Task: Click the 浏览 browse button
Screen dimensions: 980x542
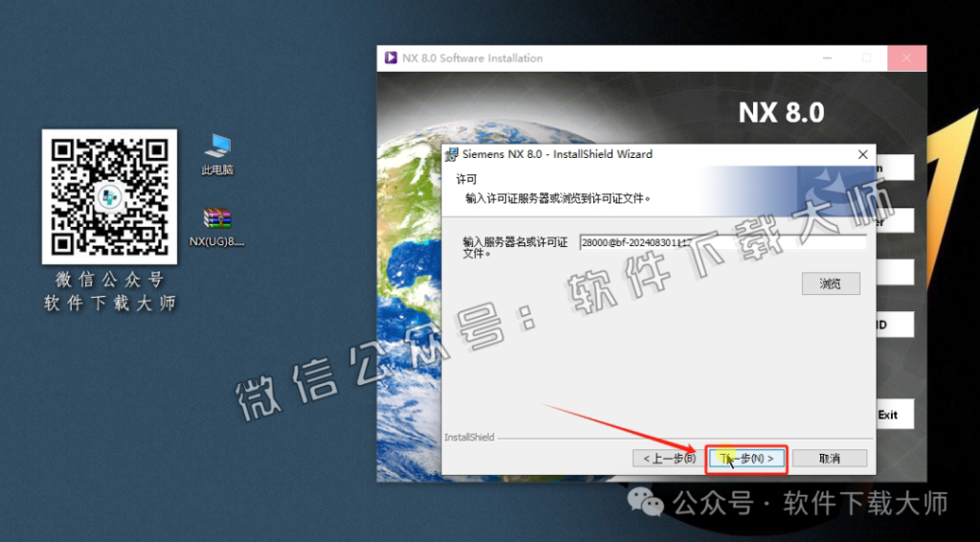Action: tap(831, 283)
